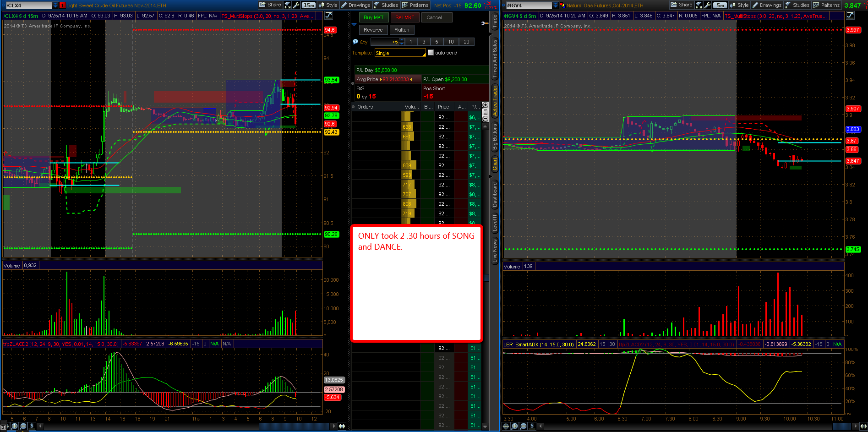Toggle Big Buttons side tab
This screenshot has width=868, height=432.
click(x=495, y=137)
